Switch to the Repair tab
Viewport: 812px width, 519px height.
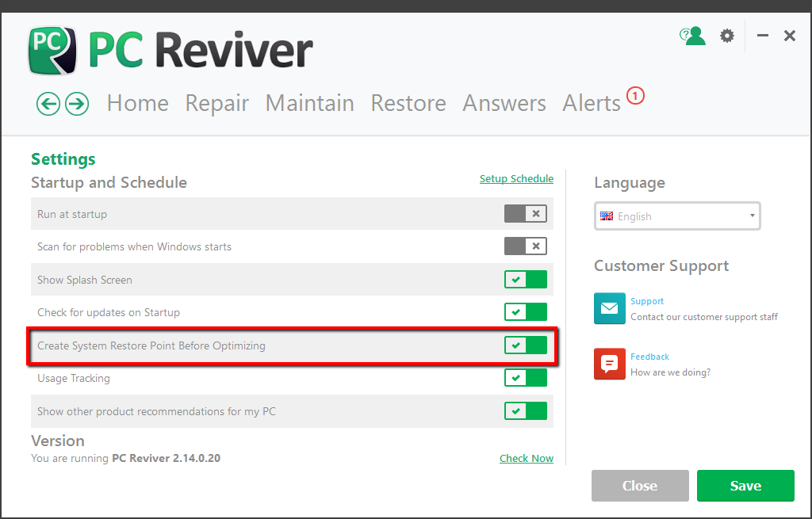coord(217,103)
